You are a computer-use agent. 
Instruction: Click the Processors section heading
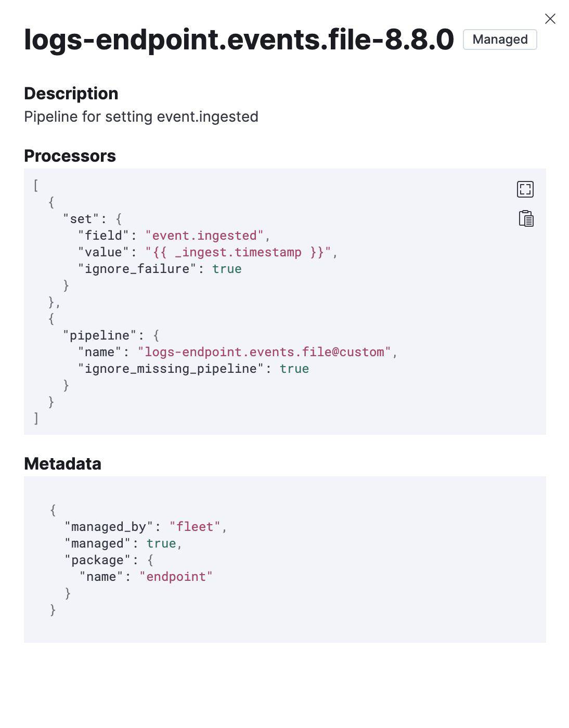(x=70, y=155)
